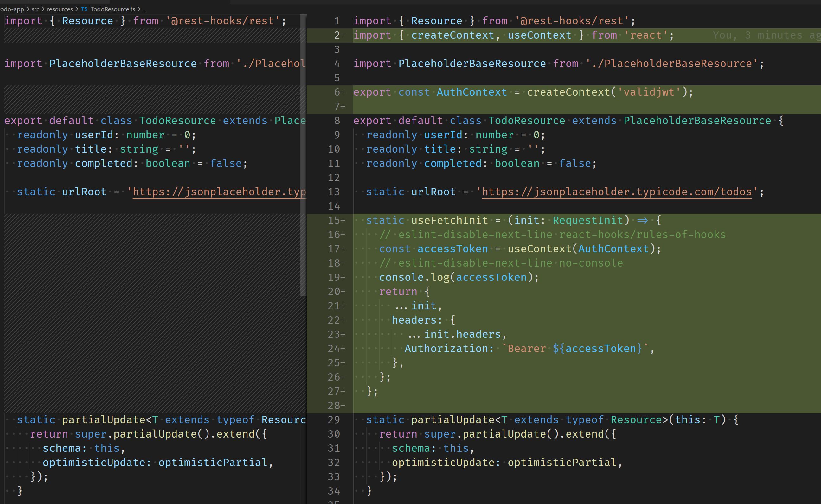Open the src breadcrumb segment
821x504 pixels.
(x=35, y=9)
